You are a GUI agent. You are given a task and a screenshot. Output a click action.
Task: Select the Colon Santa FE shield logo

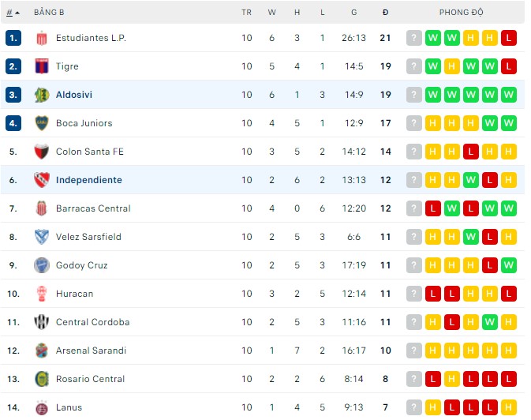point(42,152)
